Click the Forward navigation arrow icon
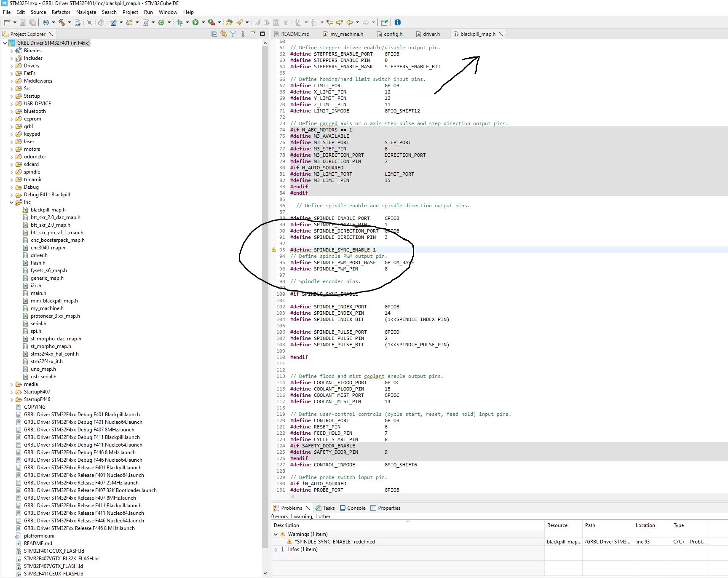728x578 pixels. point(365,22)
